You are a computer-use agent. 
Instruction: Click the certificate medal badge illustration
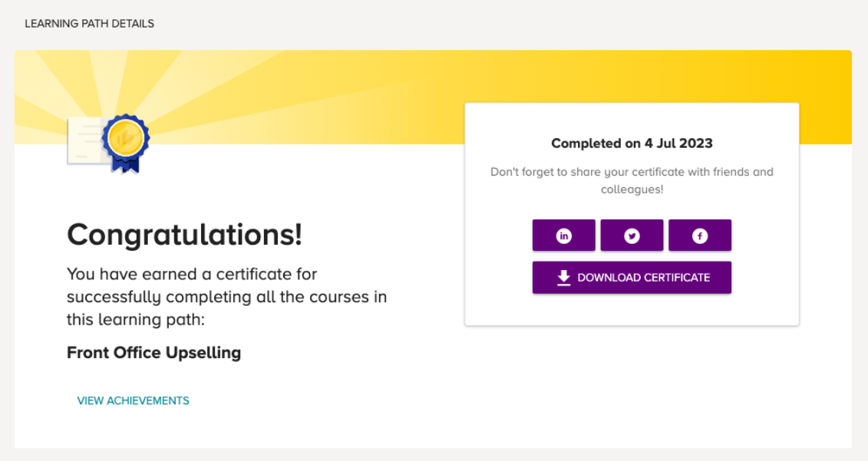point(108,143)
